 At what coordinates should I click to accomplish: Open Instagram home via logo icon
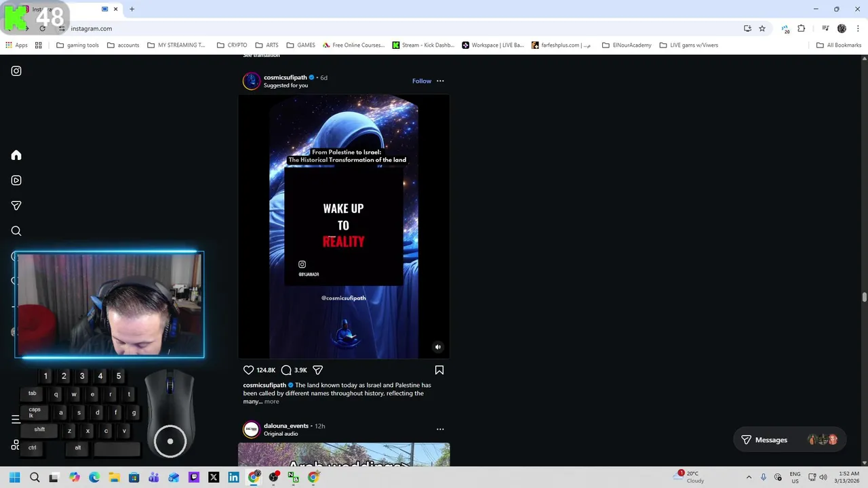pos(16,71)
